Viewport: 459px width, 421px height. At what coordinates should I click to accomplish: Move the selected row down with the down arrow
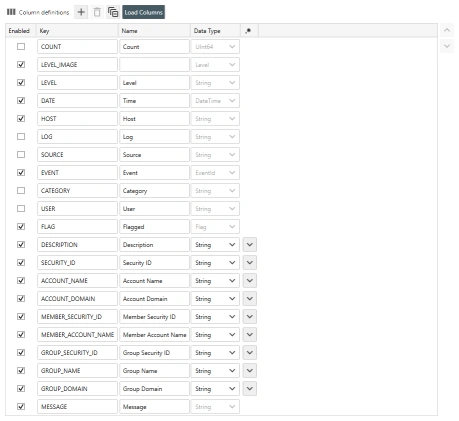(x=447, y=46)
